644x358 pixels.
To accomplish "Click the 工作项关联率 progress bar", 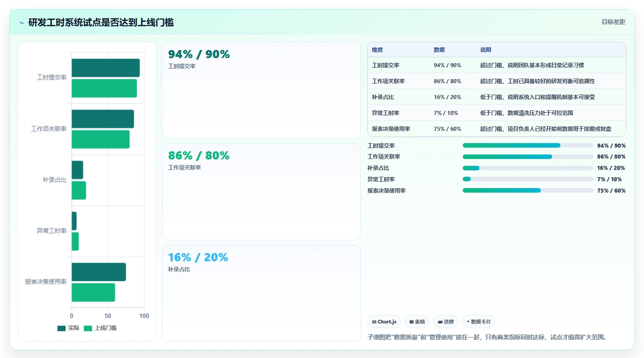I will tap(528, 157).
